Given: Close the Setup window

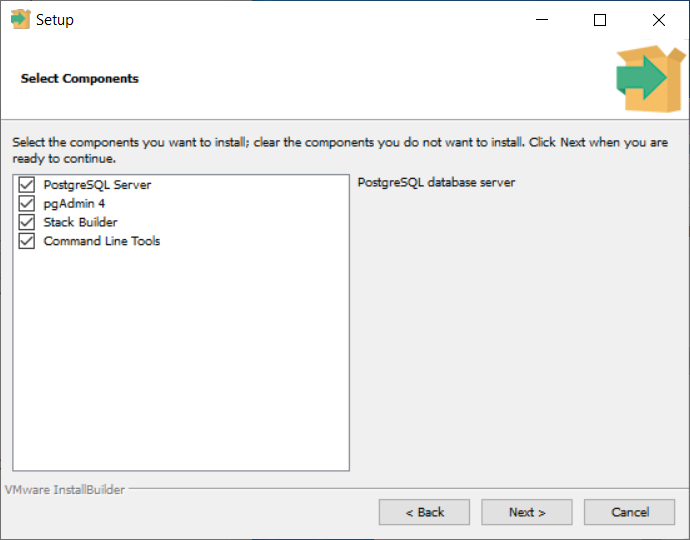Looking at the screenshot, I should [x=659, y=20].
